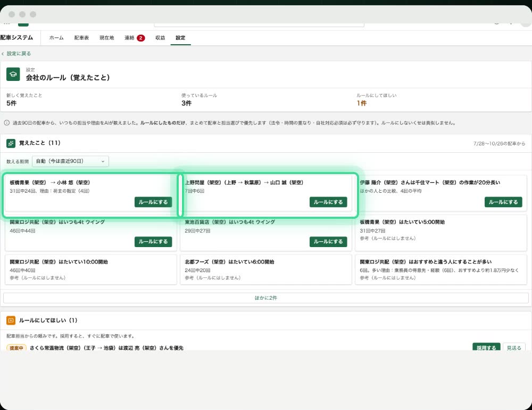Image resolution: width=532 pixels, height=410 pixels.
Task: Click the 31回中24回、理由：荷主の指定 text
Action: [x=49, y=191]
